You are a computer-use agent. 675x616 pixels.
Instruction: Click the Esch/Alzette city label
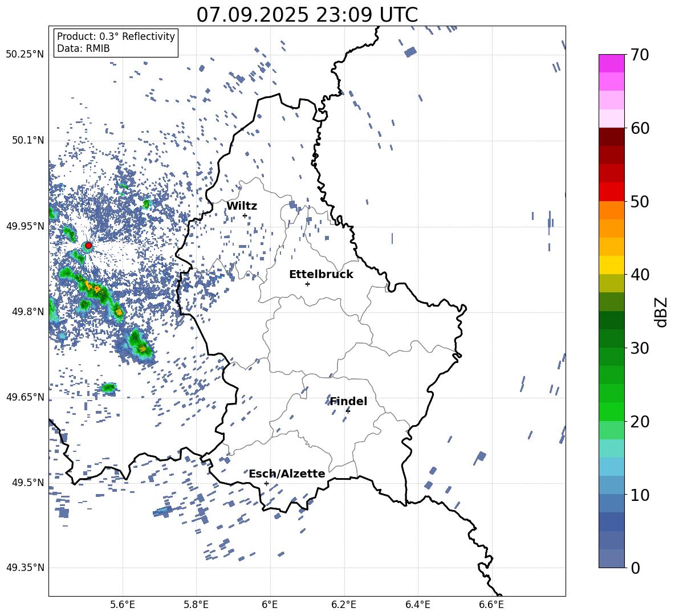(x=287, y=474)
